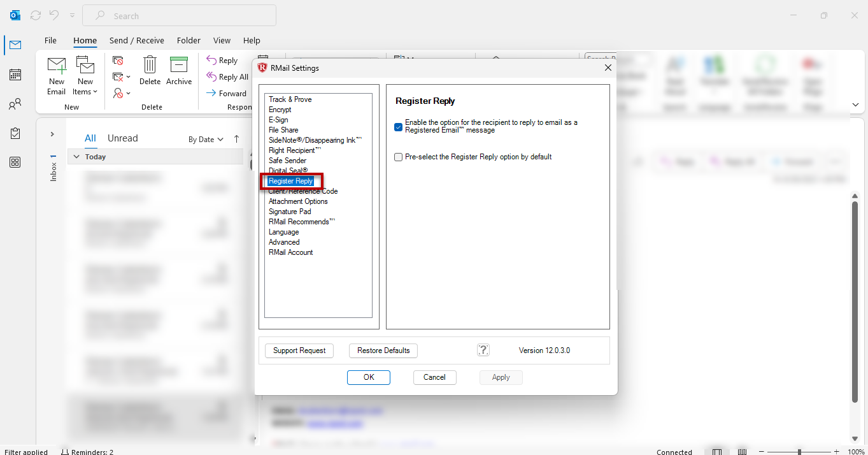The height and width of the screenshot is (455, 868).
Task: Open Reminders: 2 in the status bar
Action: [87, 452]
